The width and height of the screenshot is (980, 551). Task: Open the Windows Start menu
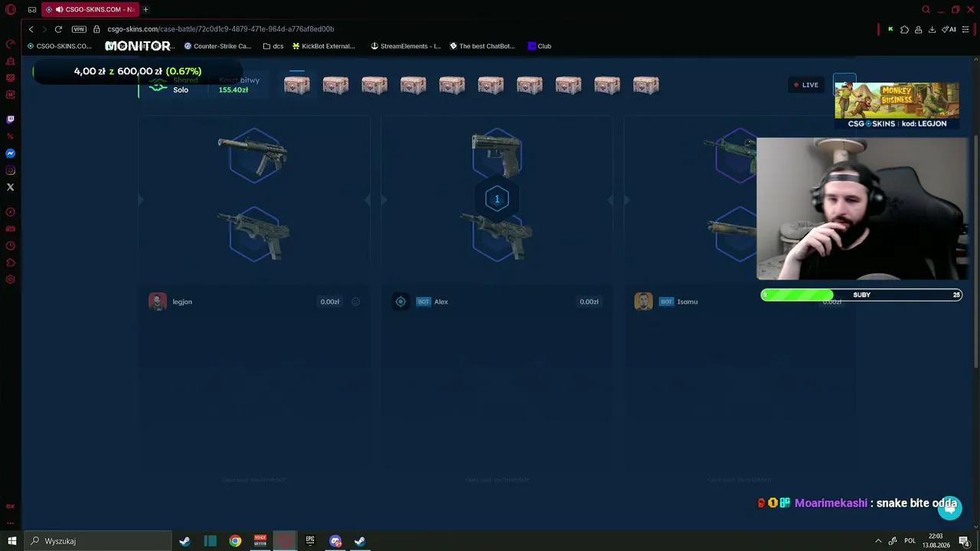click(11, 541)
